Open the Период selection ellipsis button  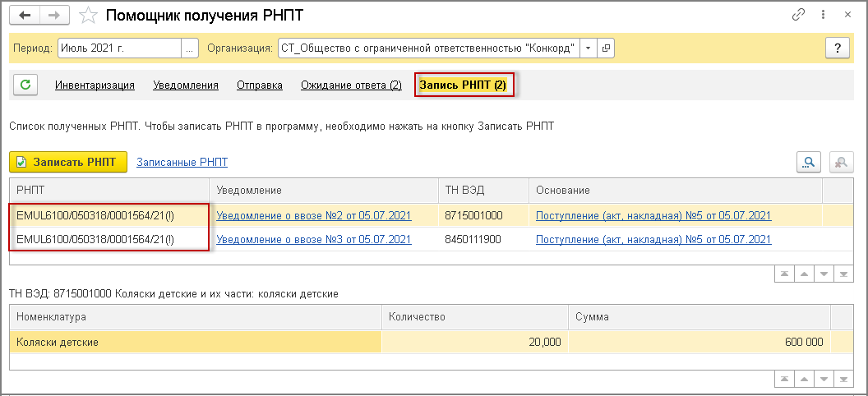(190, 48)
